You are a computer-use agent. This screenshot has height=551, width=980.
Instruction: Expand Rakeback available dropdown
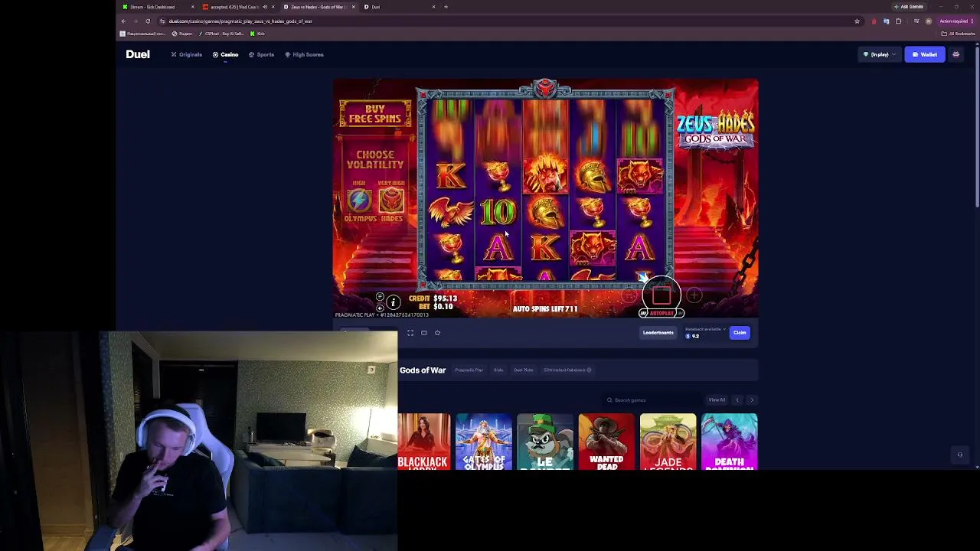point(705,329)
